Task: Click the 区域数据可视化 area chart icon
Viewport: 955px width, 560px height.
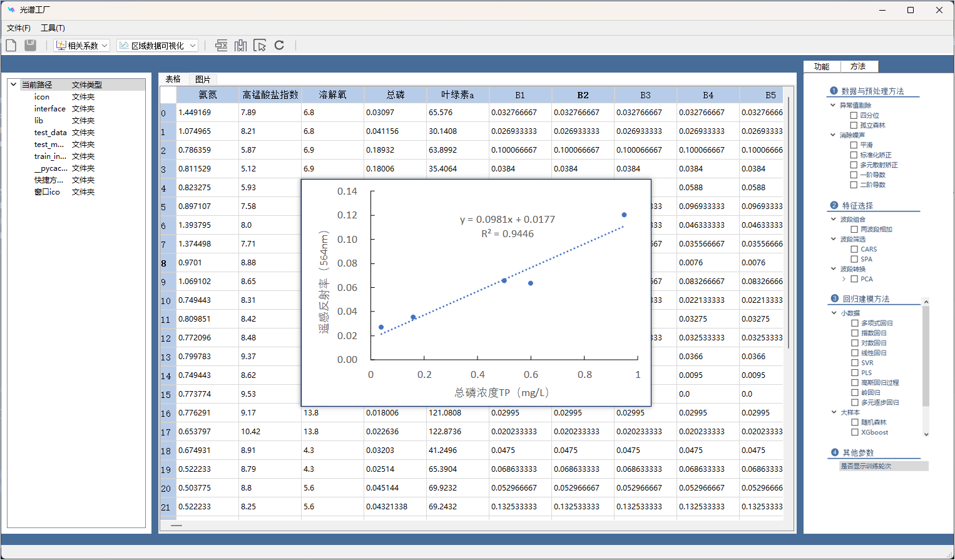Action: pos(124,46)
